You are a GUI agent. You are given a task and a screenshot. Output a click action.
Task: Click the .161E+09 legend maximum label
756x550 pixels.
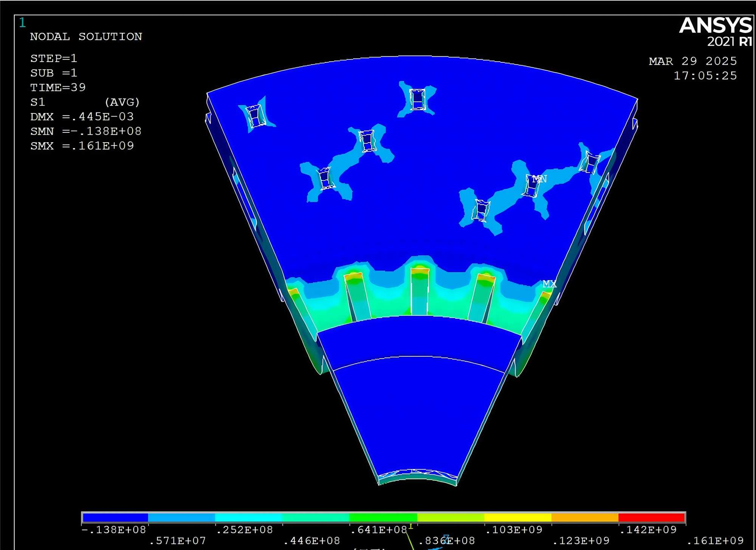tap(715, 541)
